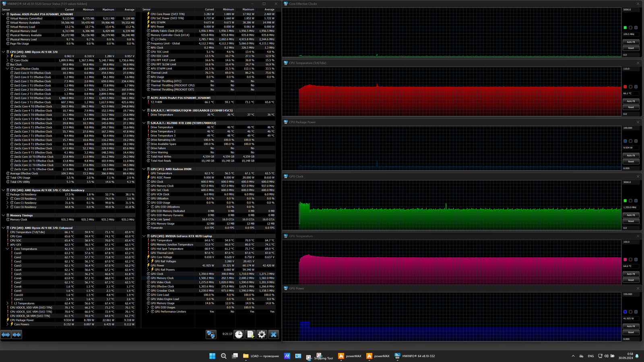This screenshot has width=644, height=362.
Task: Switch to the LOAD — проводник taskbar item
Action: [261, 356]
